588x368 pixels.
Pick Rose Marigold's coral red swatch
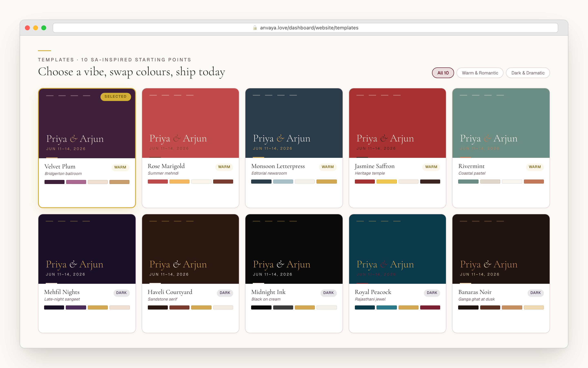click(158, 182)
